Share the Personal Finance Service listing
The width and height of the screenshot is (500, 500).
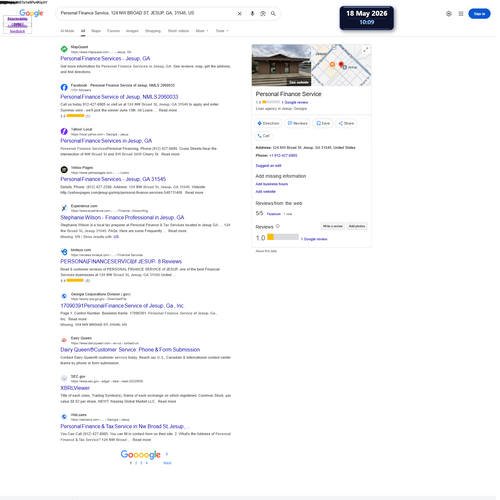[x=346, y=123]
